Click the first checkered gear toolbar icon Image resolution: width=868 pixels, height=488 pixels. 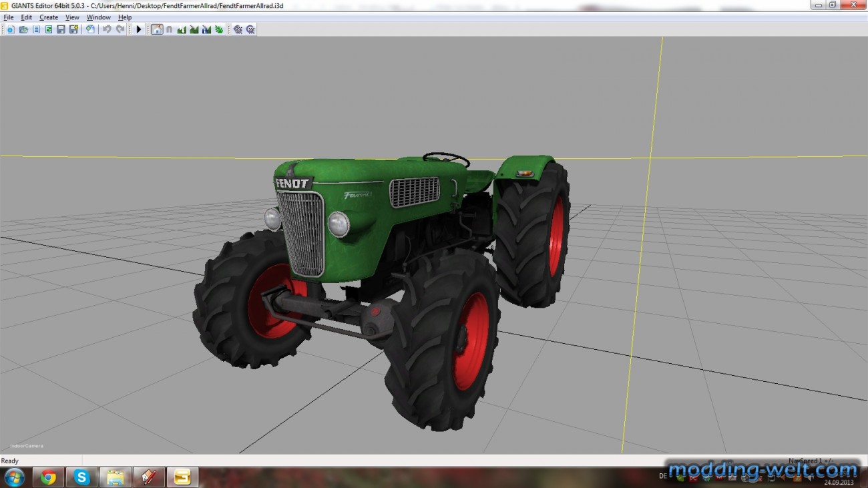pos(238,29)
